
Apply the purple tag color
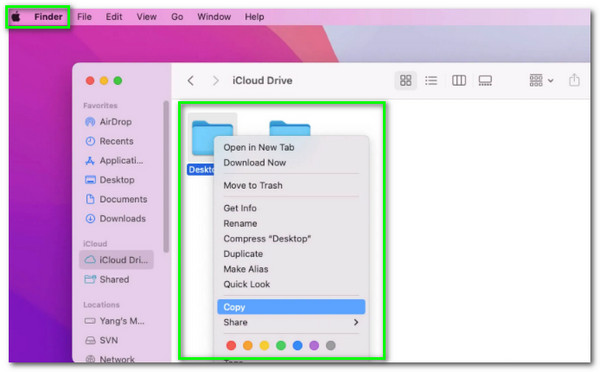click(314, 346)
